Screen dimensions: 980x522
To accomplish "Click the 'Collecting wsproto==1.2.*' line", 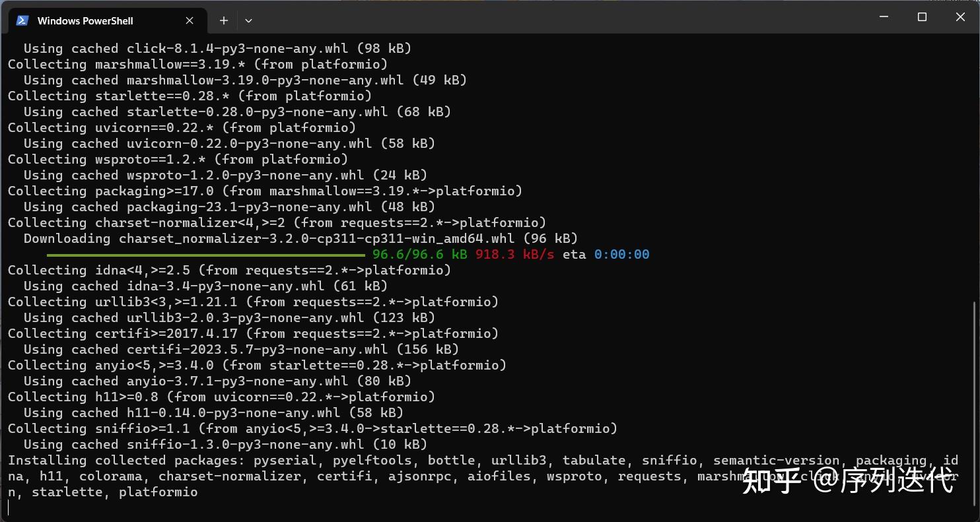I will (178, 160).
